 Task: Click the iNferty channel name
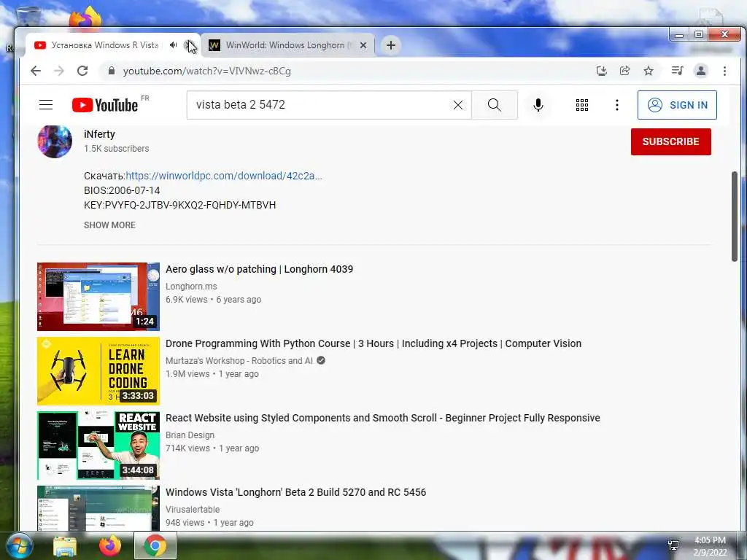pyautogui.click(x=99, y=134)
